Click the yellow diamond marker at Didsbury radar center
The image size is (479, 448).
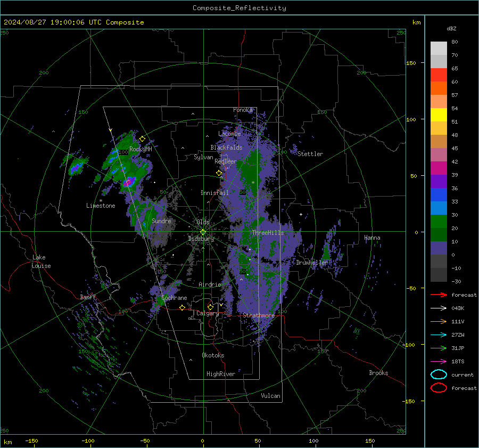203,232
